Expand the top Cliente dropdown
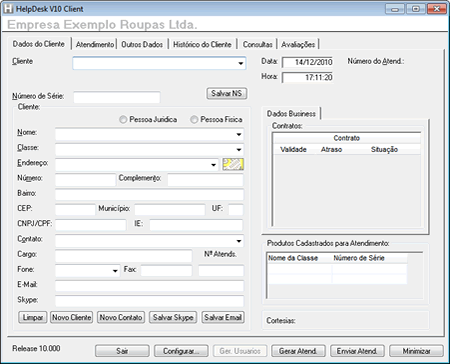 coord(241,63)
